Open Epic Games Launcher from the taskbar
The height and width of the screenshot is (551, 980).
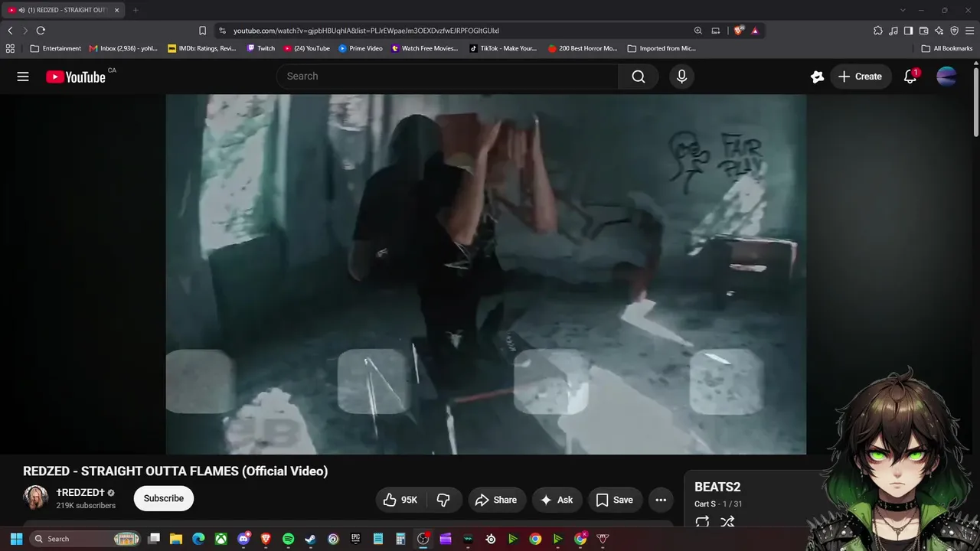[355, 539]
